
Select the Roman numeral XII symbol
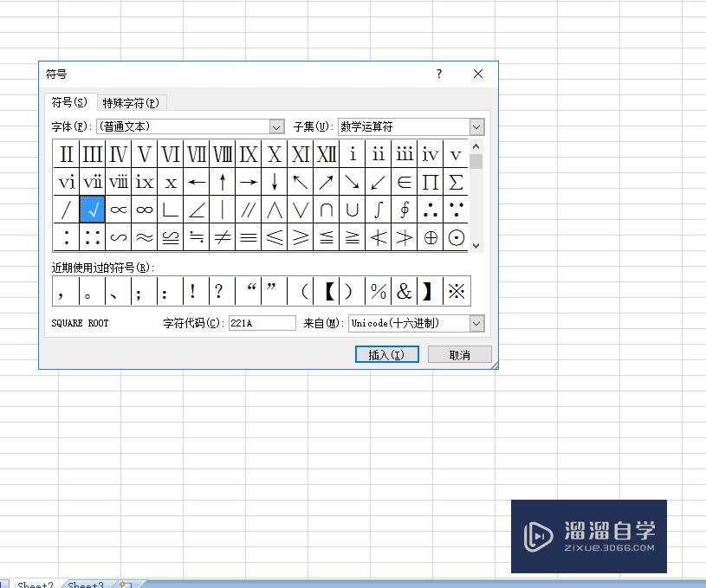pos(327,154)
